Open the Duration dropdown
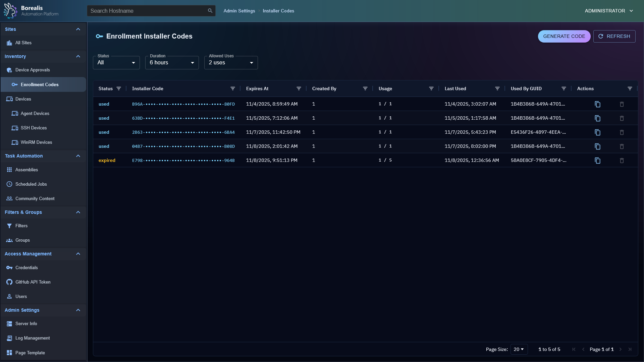 point(172,63)
